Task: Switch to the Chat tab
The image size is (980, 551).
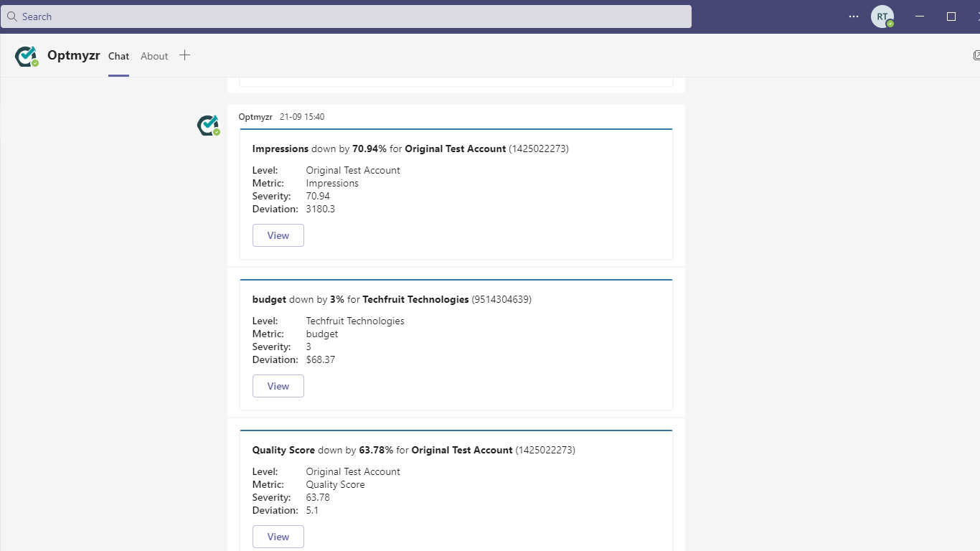Action: pos(118,56)
